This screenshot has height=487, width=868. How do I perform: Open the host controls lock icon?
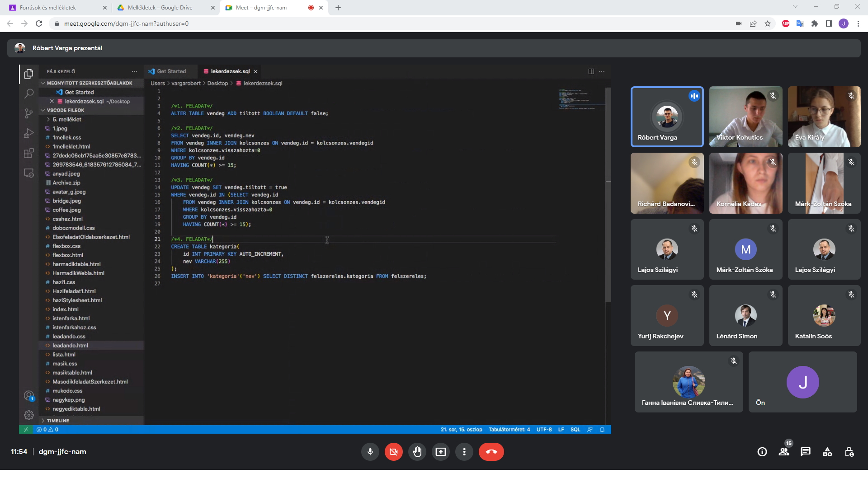849,452
